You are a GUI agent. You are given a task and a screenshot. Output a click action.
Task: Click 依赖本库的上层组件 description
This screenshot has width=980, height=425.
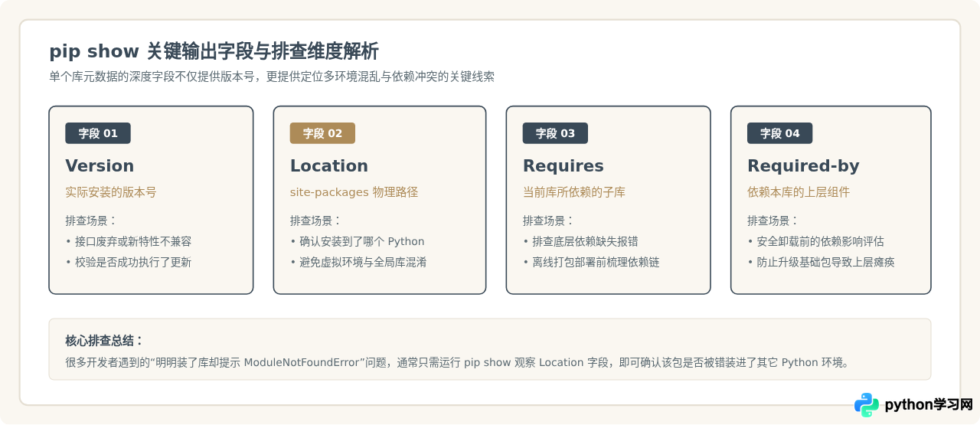[x=798, y=192]
